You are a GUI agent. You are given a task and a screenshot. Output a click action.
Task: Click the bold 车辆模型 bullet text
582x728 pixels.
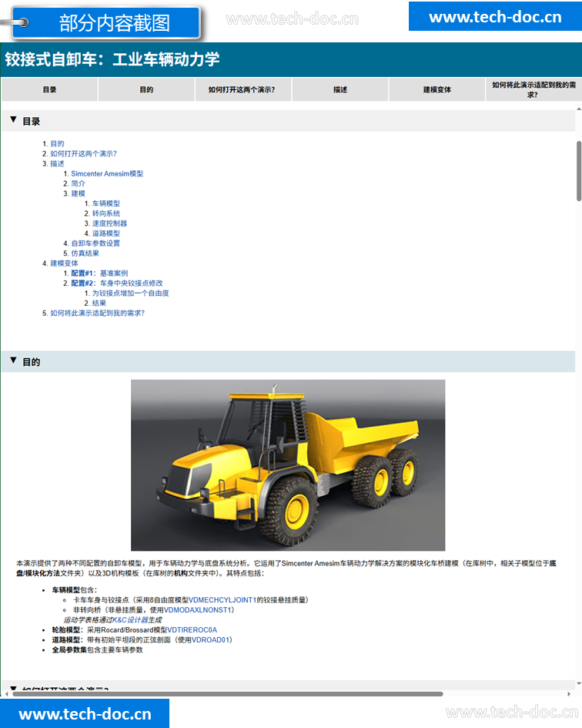point(66,590)
